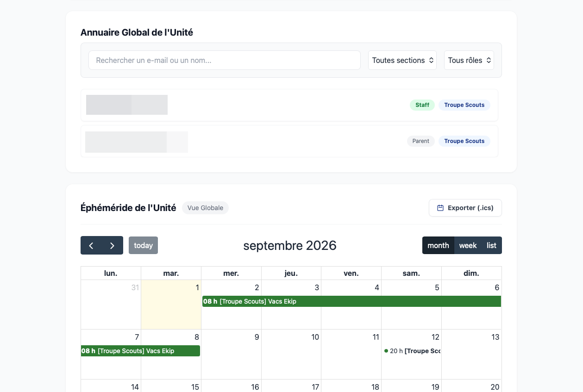Open the 20 h event on September 12

[x=412, y=351]
